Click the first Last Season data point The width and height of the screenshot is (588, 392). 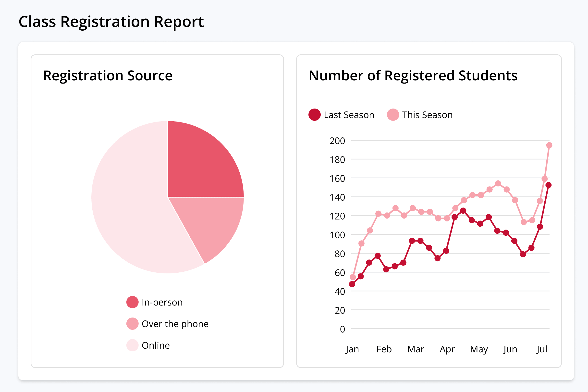click(352, 284)
